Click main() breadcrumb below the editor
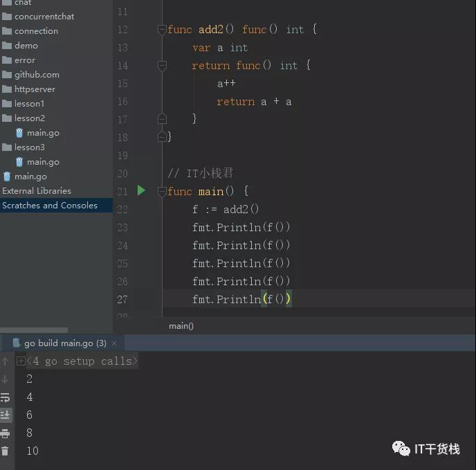The height and width of the screenshot is (470, 476). [x=181, y=326]
